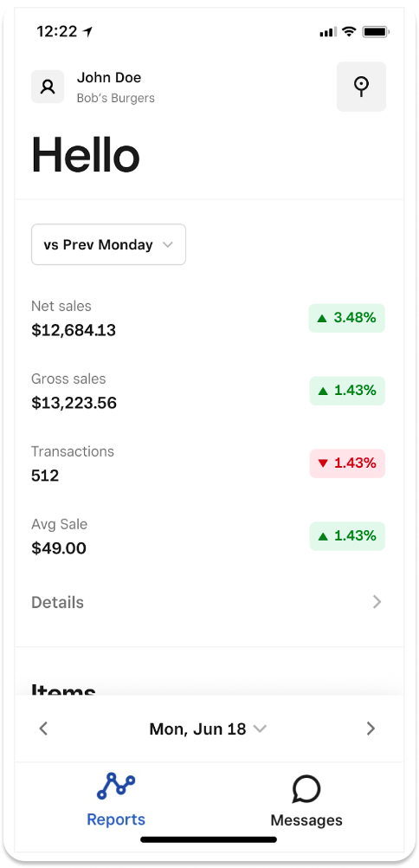Tap the Reports graph icon
419x868 pixels.
[116, 787]
